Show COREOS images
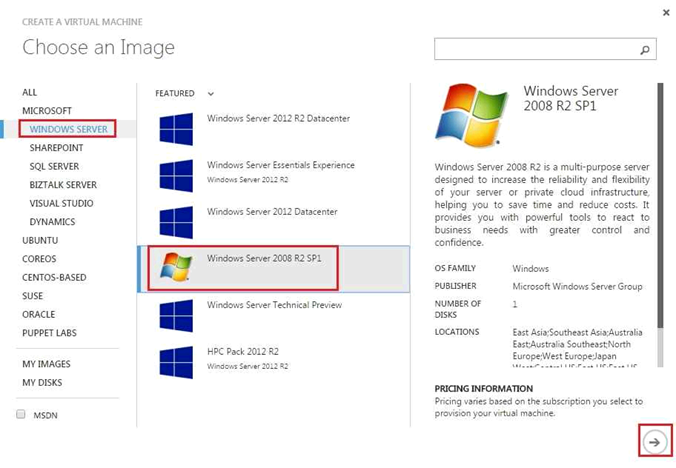Screen dimensions: 676x468 (39, 259)
